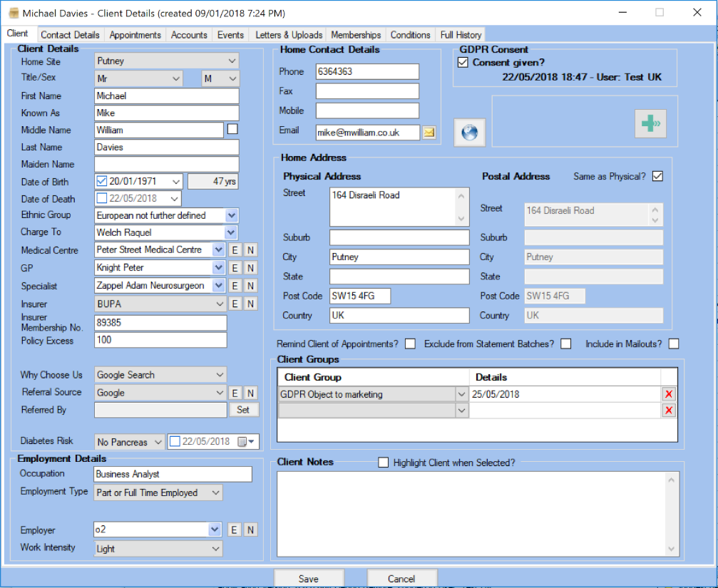718x588 pixels.
Task: Click the globe icon button
Action: pos(469,133)
